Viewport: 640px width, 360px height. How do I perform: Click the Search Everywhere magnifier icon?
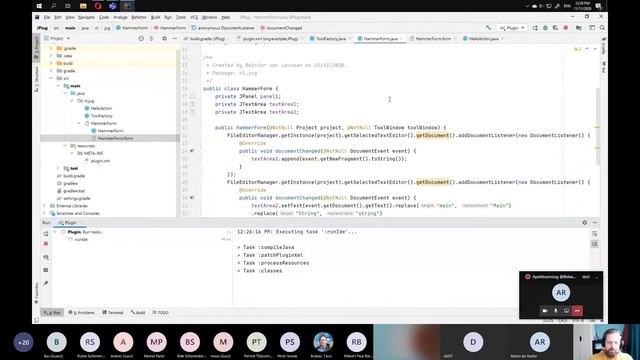[x=602, y=28]
